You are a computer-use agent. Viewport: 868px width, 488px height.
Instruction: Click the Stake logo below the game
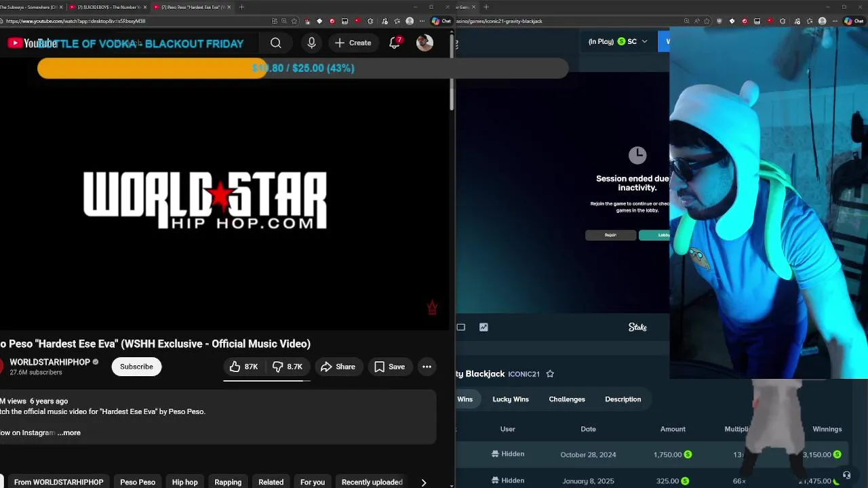pos(637,327)
